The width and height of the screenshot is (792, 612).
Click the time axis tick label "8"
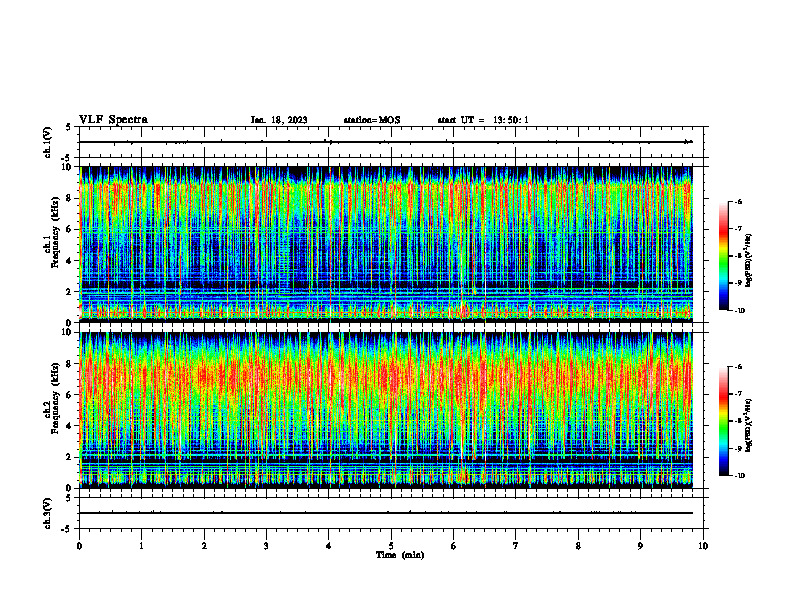[578, 546]
